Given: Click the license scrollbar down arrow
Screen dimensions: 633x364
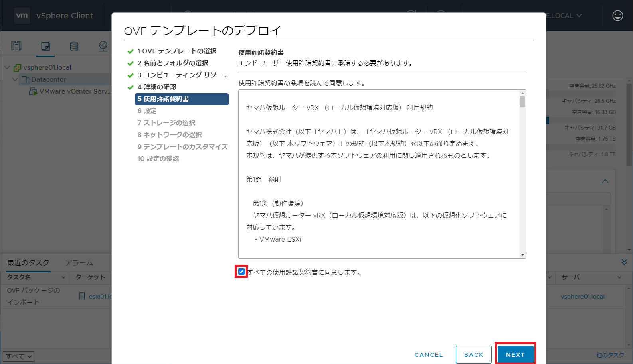Looking at the screenshot, I should point(522,255).
